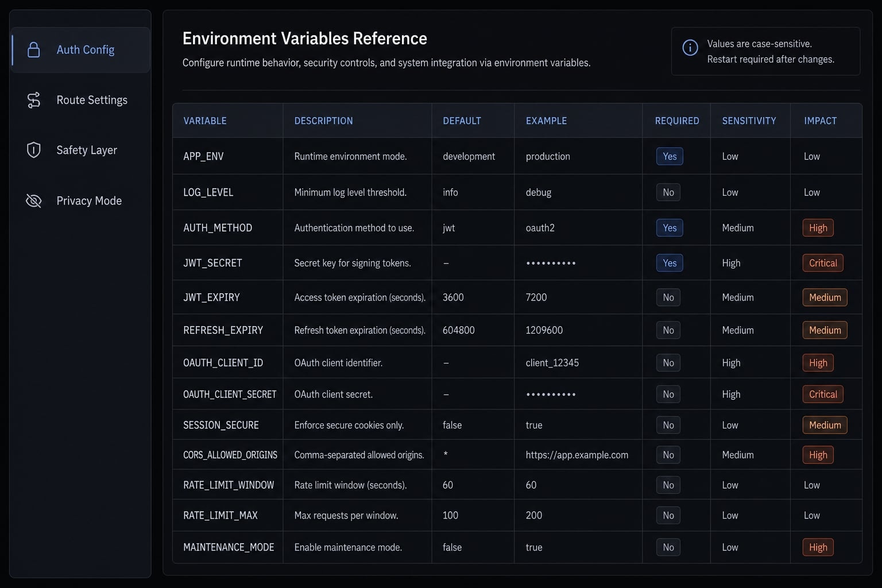The image size is (882, 588).
Task: Click the masked example value for JWT_SECRET
Action: pyautogui.click(x=551, y=263)
